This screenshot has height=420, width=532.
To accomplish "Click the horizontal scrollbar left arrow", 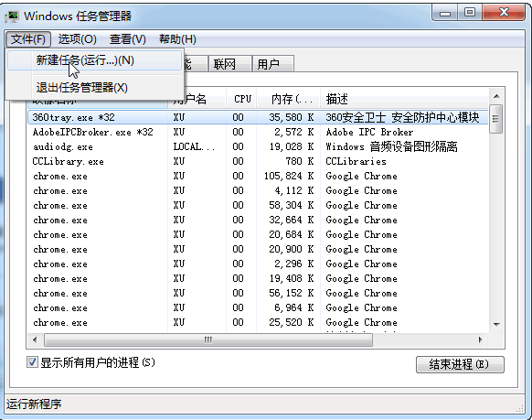I will tap(35, 339).
